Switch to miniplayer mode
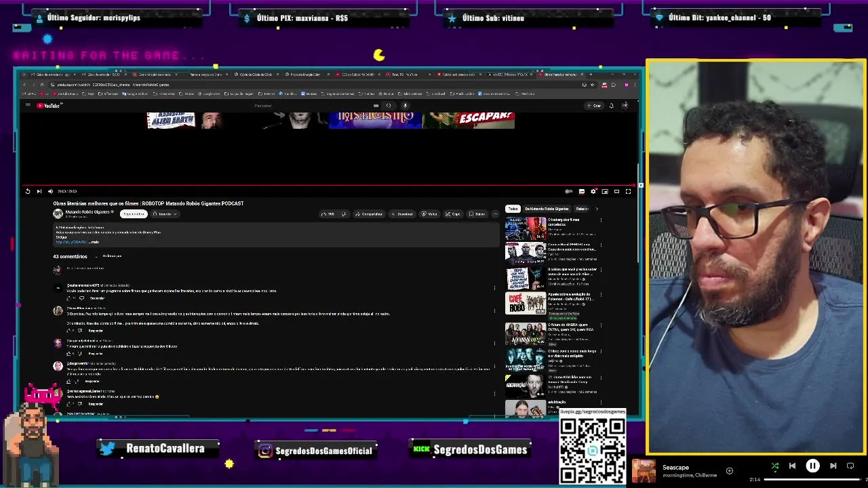 tap(605, 192)
